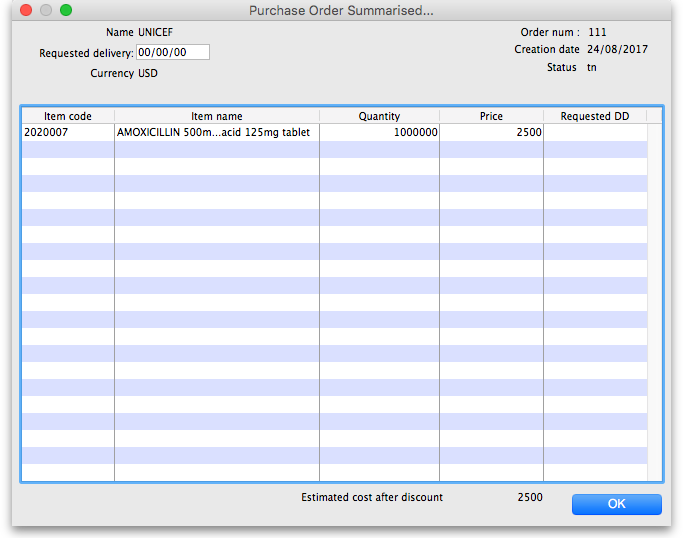Click the OK button
Screen dimensions: 683x538
click(616, 504)
